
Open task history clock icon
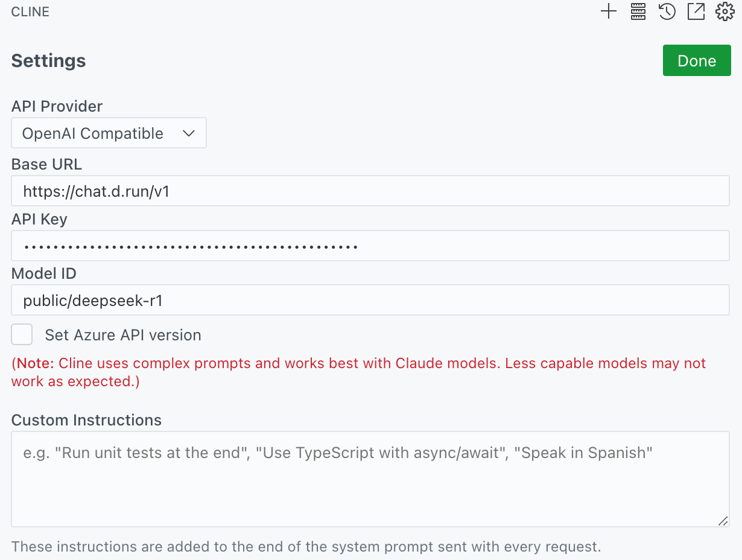667,11
